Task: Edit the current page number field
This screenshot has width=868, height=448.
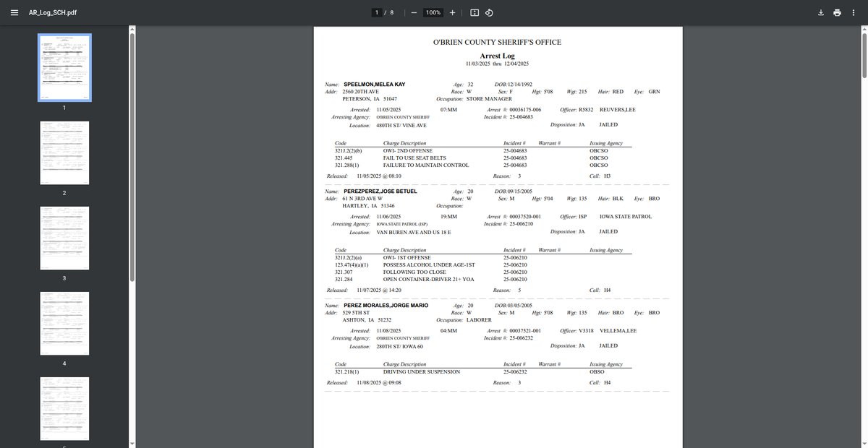Action: 377,12
